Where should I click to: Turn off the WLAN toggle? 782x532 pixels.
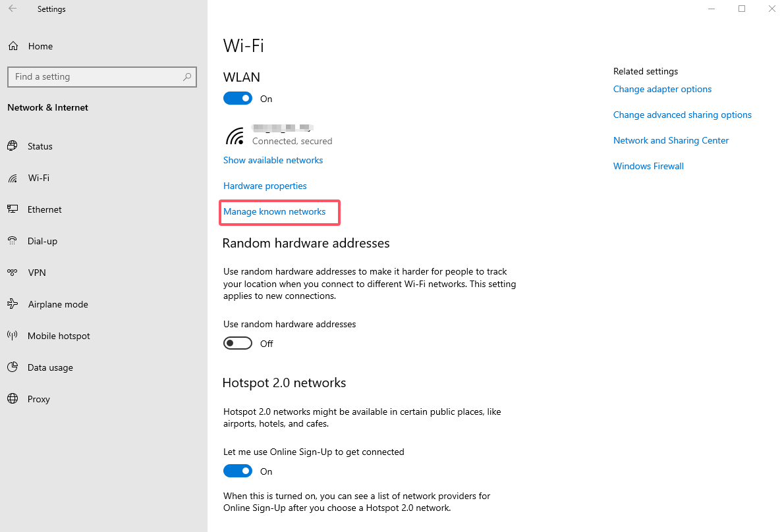(x=238, y=97)
